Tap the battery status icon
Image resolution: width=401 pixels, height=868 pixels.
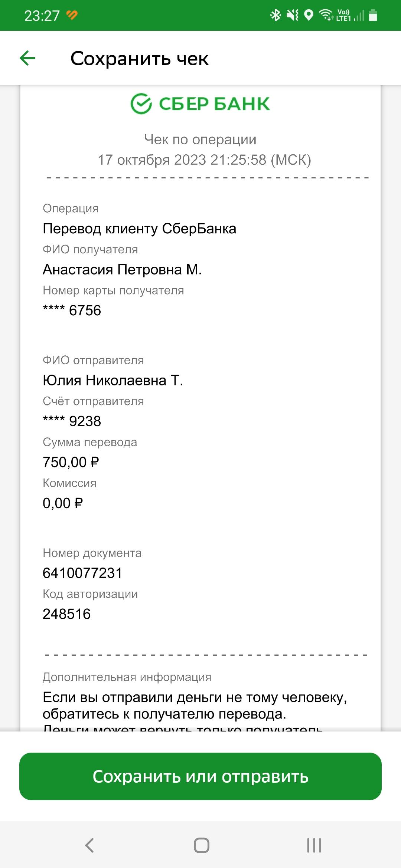[x=373, y=15]
